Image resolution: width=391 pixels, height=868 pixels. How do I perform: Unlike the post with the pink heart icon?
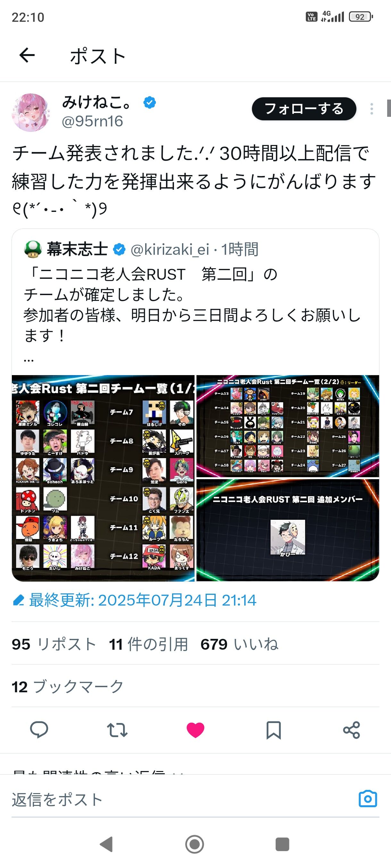coord(195,730)
